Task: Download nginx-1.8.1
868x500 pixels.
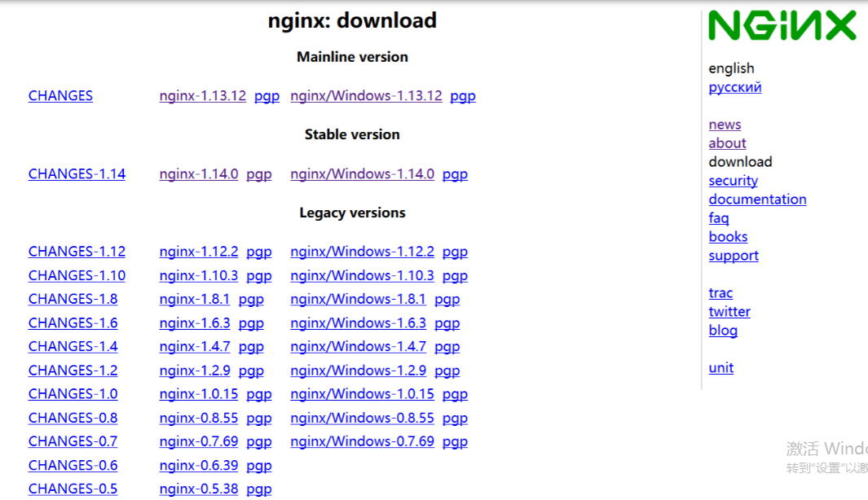Action: tap(195, 299)
